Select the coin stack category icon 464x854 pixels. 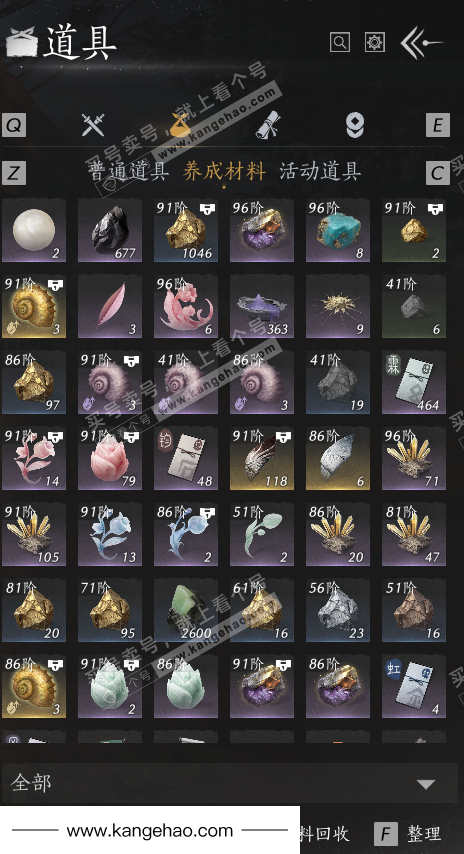point(355,125)
